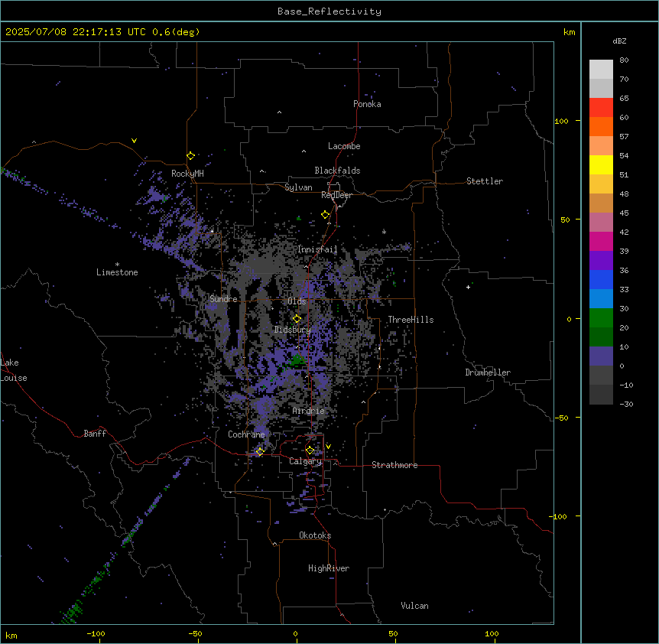Click the bright green 20-30 dBZ swatch
This screenshot has width=659, height=644.
[601, 318]
